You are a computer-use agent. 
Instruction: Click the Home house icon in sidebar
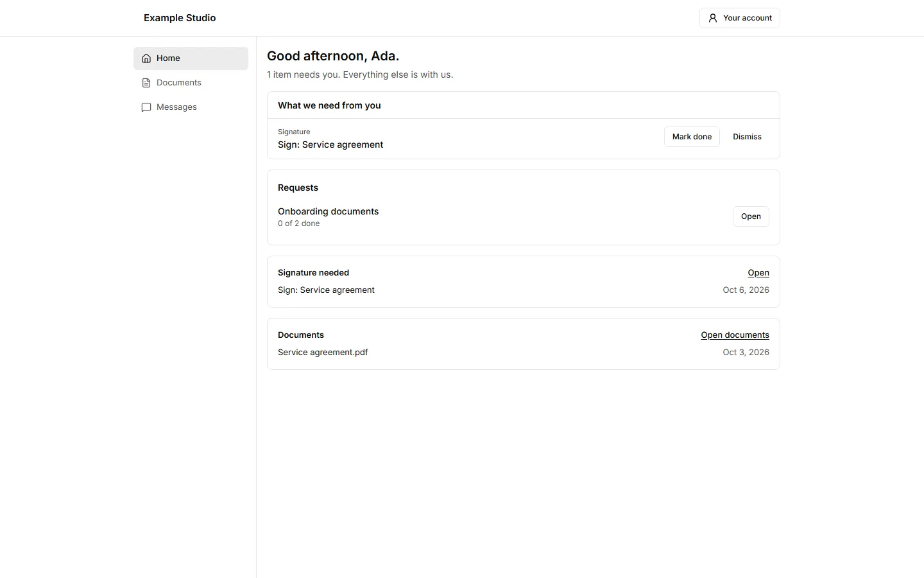click(x=146, y=58)
